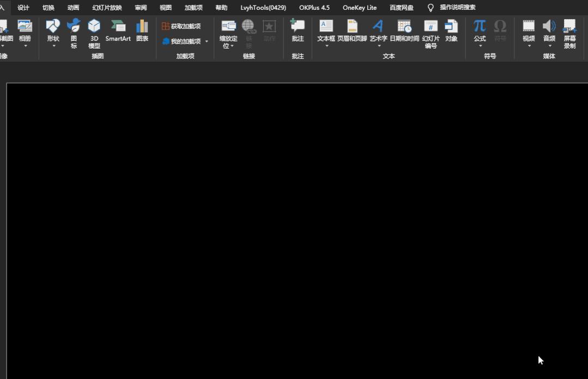
Task: Switch to the 切换 transitions tab
Action: [x=49, y=8]
